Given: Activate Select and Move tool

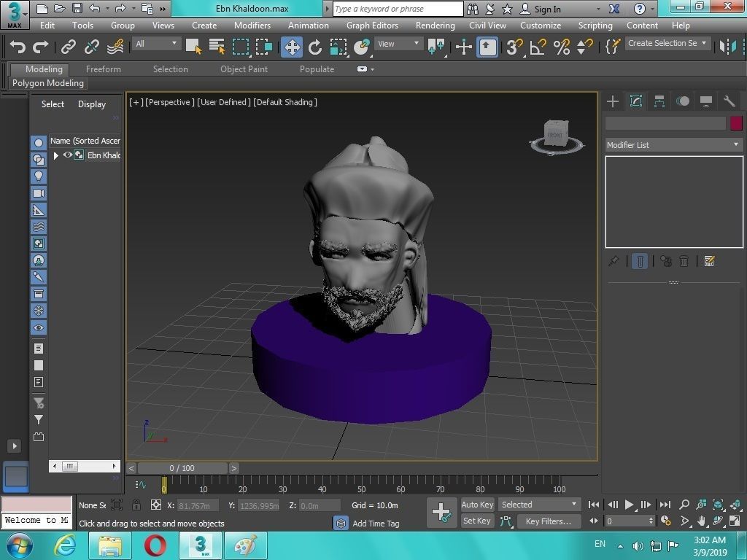Looking at the screenshot, I should [292, 47].
